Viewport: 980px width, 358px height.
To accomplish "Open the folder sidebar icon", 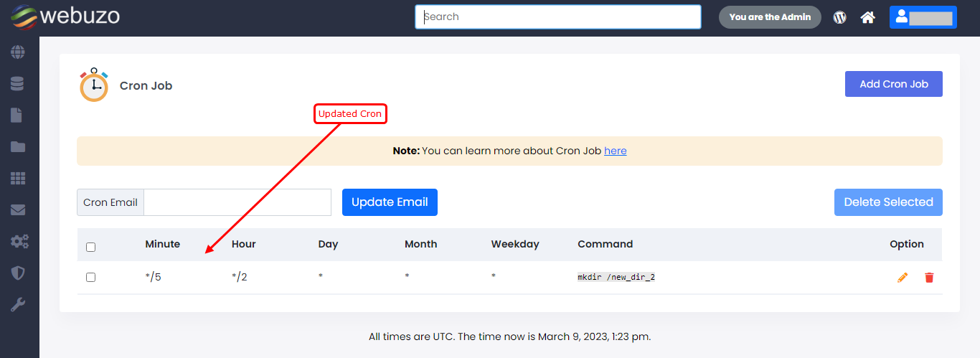I will pyautogui.click(x=17, y=147).
